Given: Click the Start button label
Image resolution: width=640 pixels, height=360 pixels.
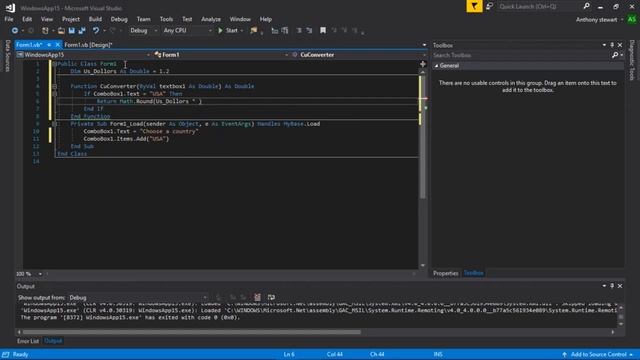Looking at the screenshot, I should pyautogui.click(x=231, y=31).
